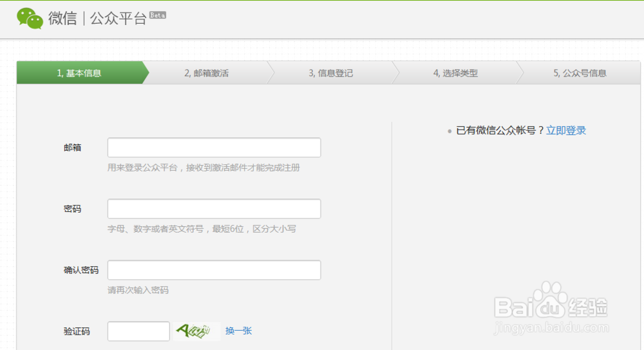Open the 立即登录 login link
The image size is (644, 350).
(x=566, y=130)
